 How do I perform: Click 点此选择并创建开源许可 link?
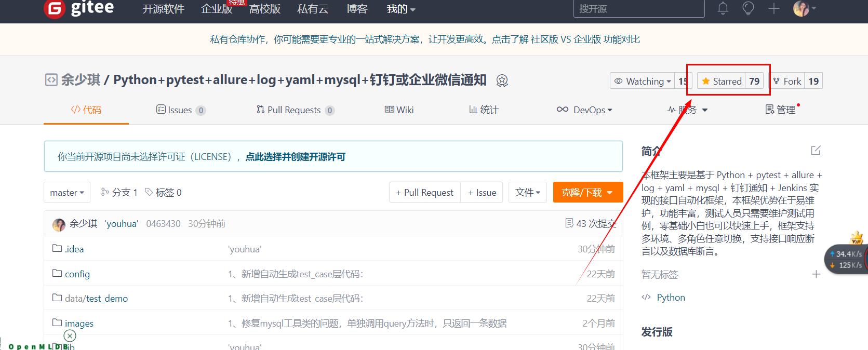(295, 157)
